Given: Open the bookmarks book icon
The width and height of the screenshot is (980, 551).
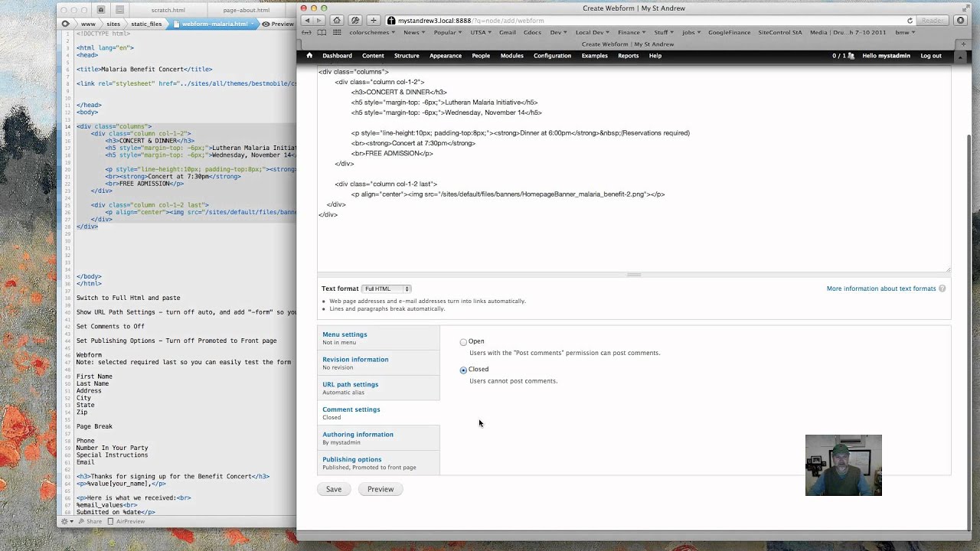Looking at the screenshot, I should coord(322,33).
